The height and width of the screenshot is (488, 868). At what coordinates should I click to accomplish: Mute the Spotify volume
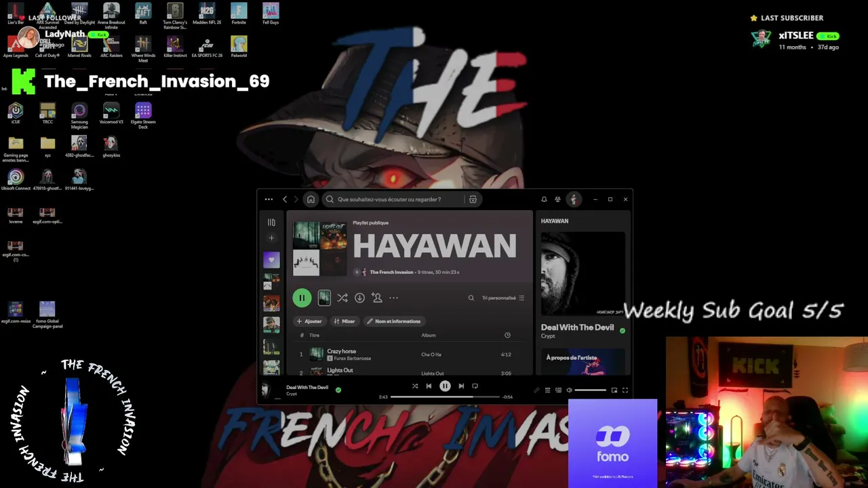point(569,390)
